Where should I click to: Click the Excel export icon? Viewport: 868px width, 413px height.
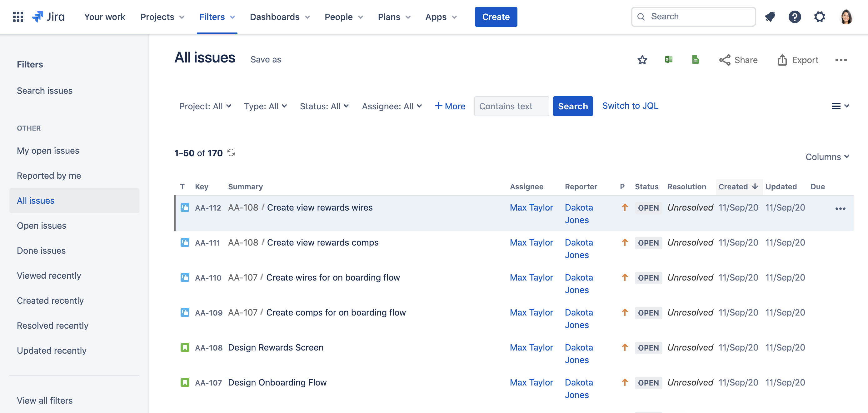(x=669, y=60)
